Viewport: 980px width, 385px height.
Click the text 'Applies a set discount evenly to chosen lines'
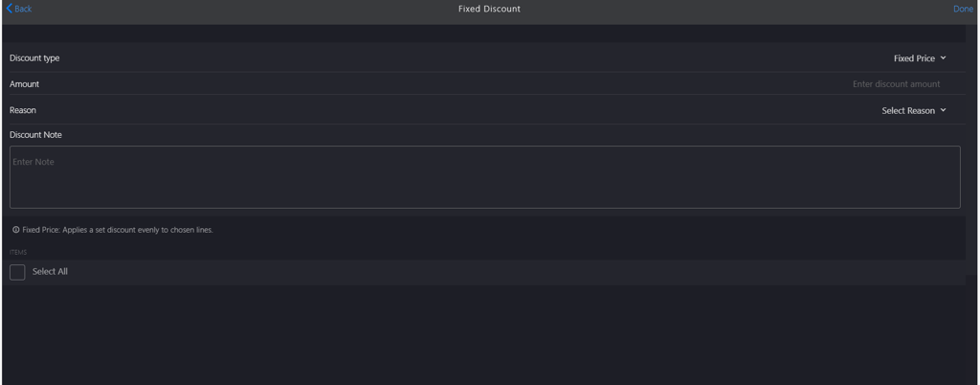click(x=138, y=230)
